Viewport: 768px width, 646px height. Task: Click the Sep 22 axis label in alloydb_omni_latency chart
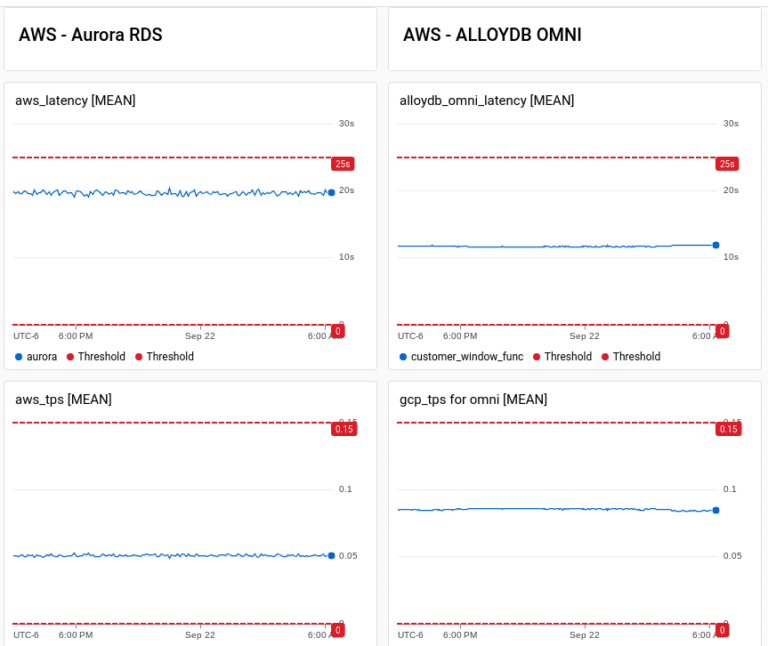tap(584, 336)
